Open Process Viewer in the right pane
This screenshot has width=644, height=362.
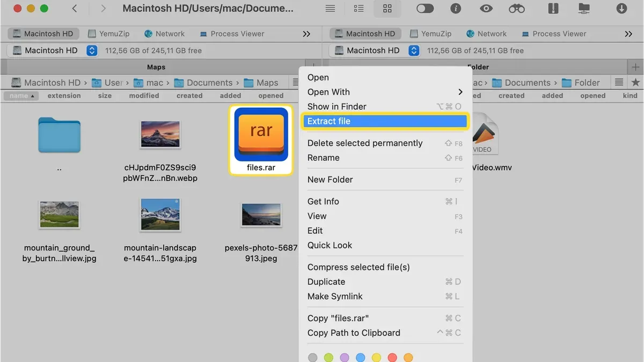click(x=553, y=33)
